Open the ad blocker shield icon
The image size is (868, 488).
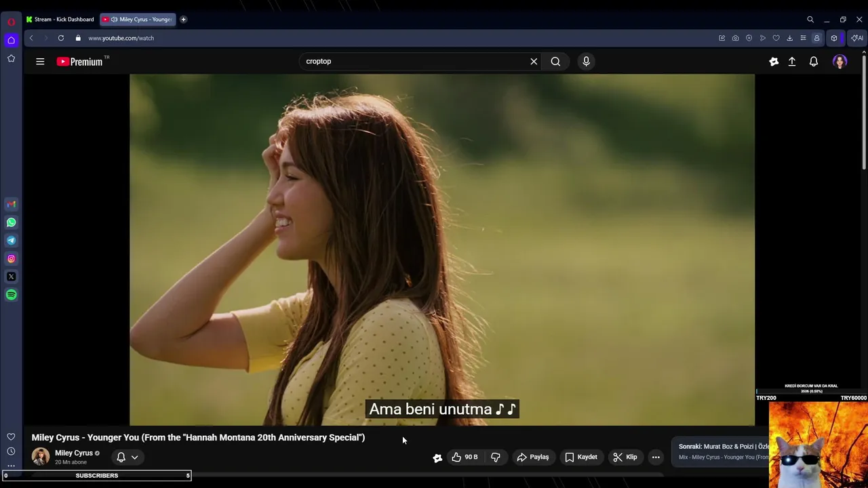tap(749, 38)
